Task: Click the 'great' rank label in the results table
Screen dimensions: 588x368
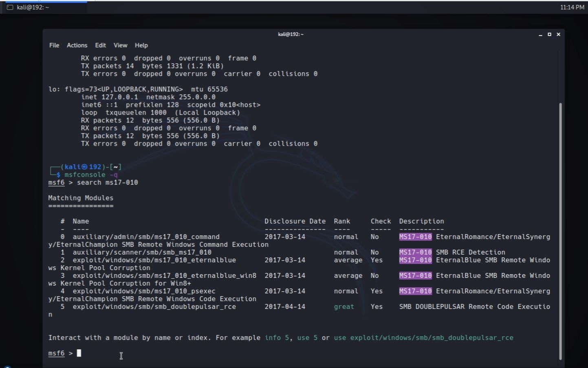Action: 344,306
